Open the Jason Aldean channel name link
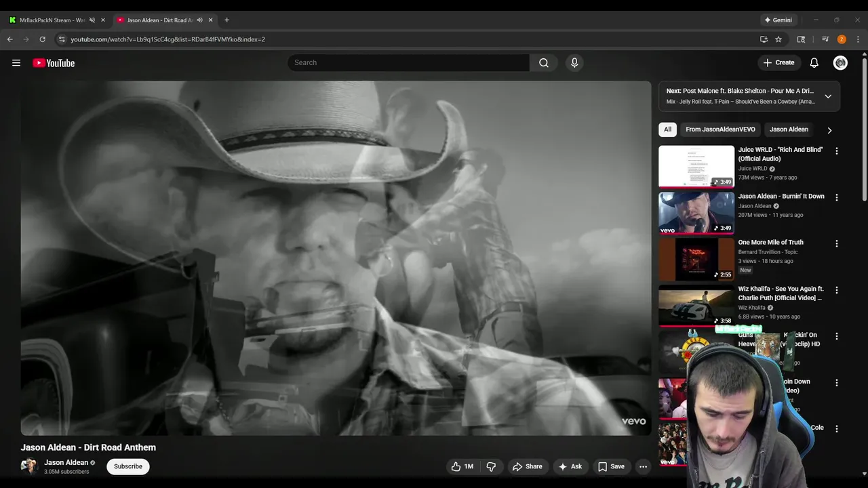Image resolution: width=868 pixels, height=488 pixels. click(66, 462)
